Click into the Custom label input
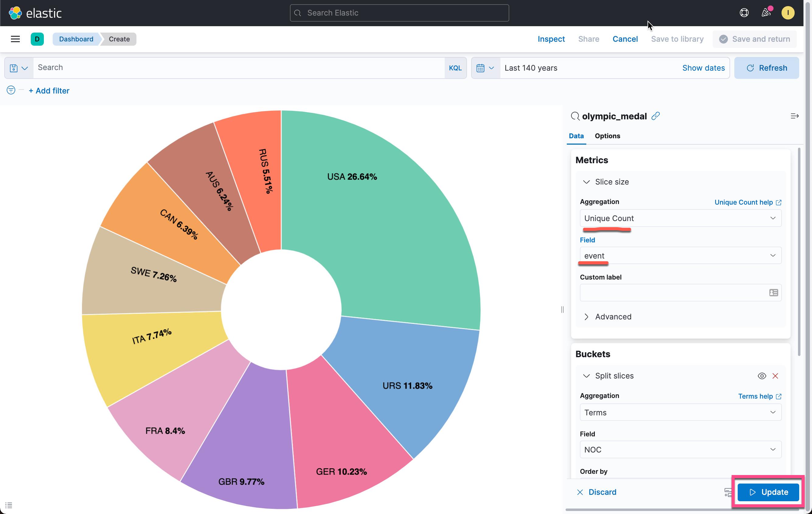This screenshot has width=812, height=514. 680,293
